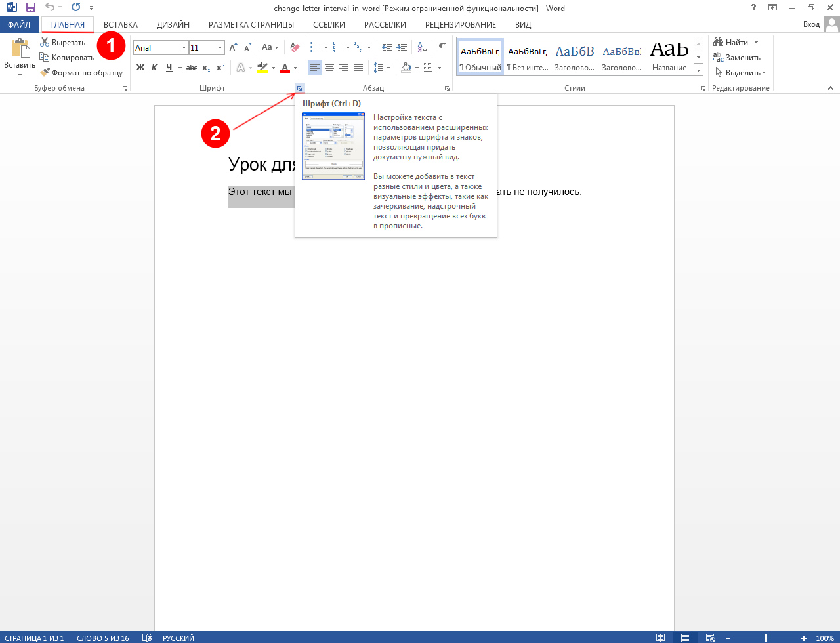Open the multilevel list dropdown
The image size is (840, 643).
point(369,48)
